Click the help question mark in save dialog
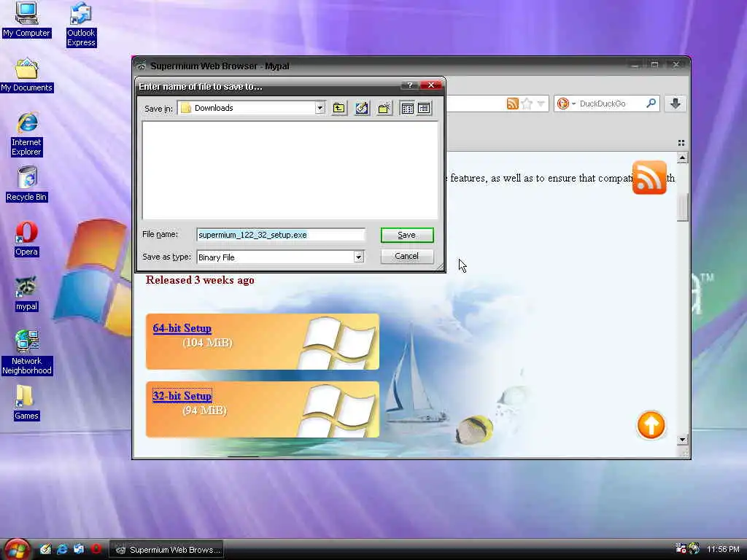This screenshot has width=747, height=560. point(409,85)
